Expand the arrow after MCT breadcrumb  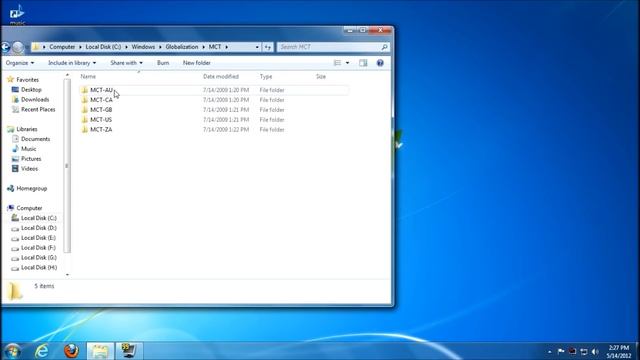(x=227, y=47)
